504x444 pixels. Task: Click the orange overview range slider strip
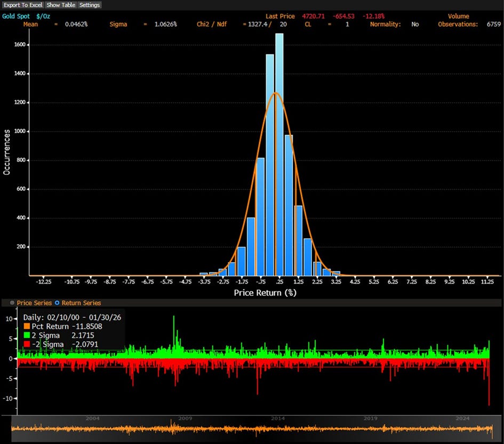click(x=252, y=430)
